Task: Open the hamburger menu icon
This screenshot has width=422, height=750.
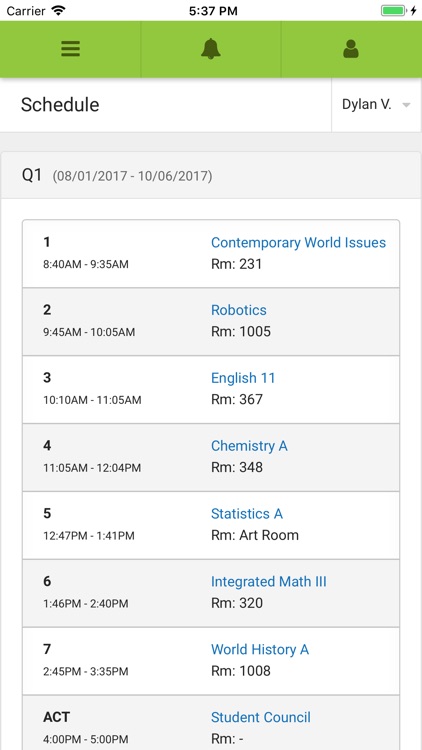Action: click(70, 49)
